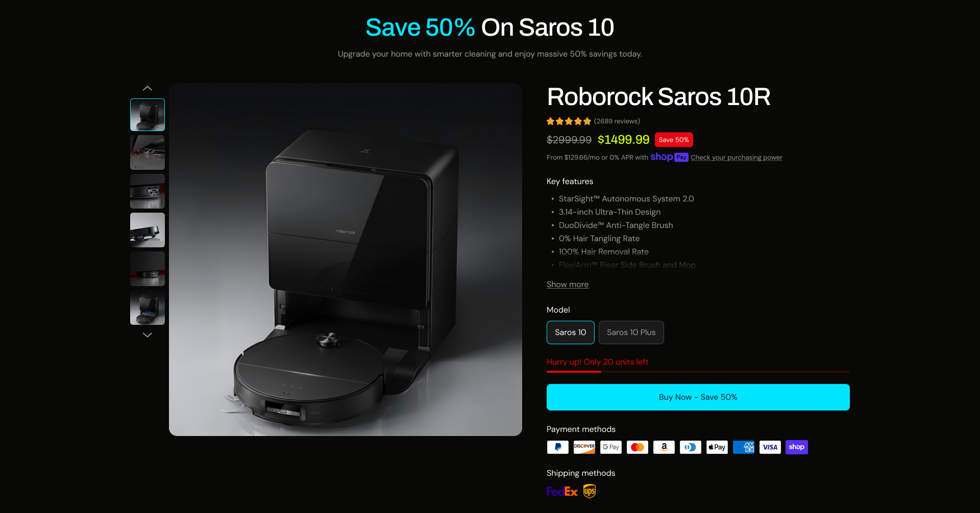This screenshot has height=513, width=980.
Task: Click the Visa card icon
Action: (x=770, y=447)
